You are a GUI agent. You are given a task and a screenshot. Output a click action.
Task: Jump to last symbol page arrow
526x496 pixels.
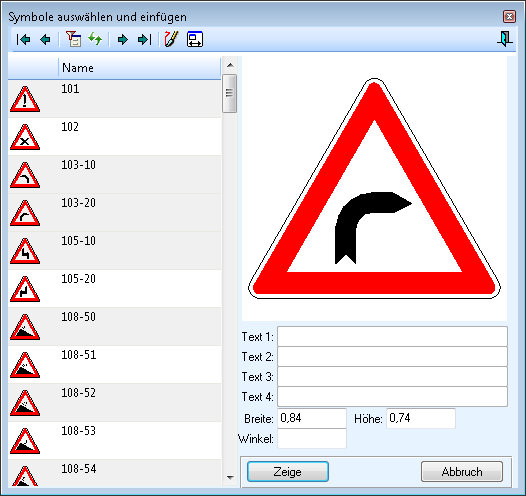click(x=145, y=40)
